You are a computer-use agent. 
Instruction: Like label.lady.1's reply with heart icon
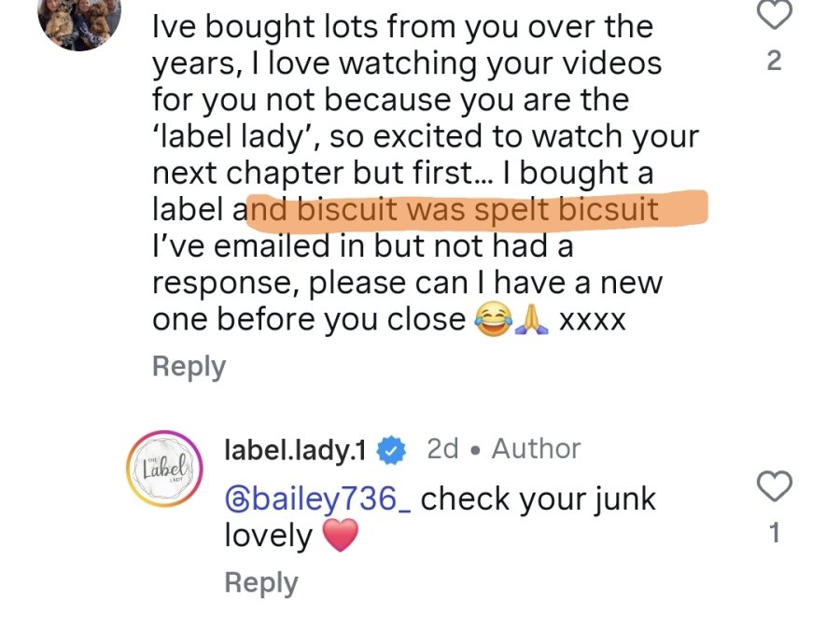(x=774, y=485)
